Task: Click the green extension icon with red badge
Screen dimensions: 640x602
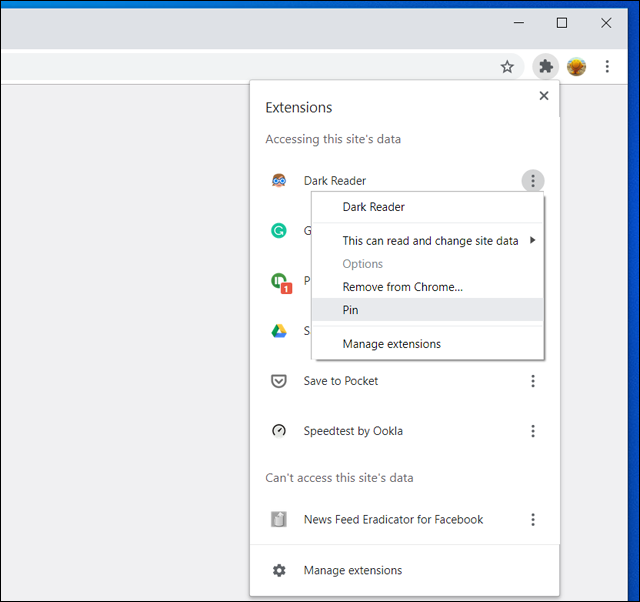Action: (281, 282)
